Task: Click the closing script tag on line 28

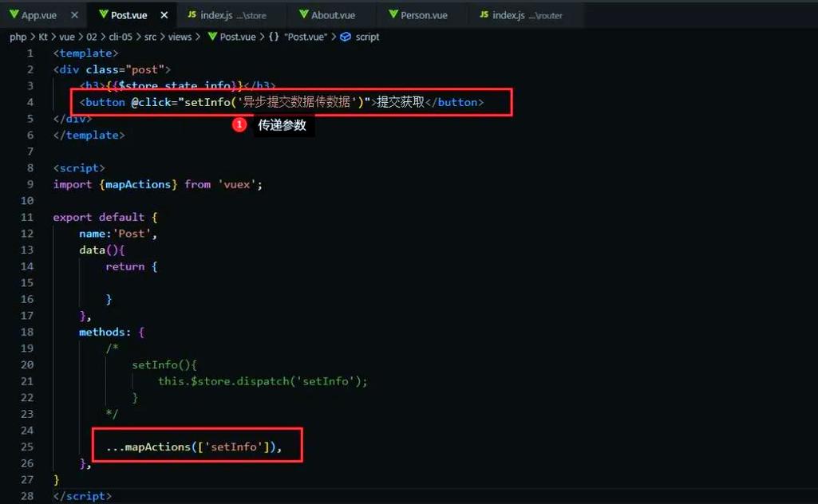Action: click(x=82, y=496)
